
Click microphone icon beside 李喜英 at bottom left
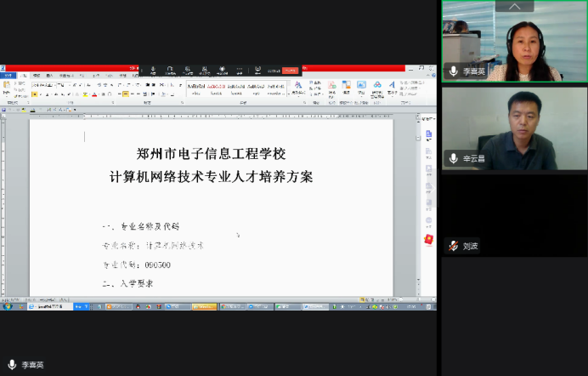(12, 365)
